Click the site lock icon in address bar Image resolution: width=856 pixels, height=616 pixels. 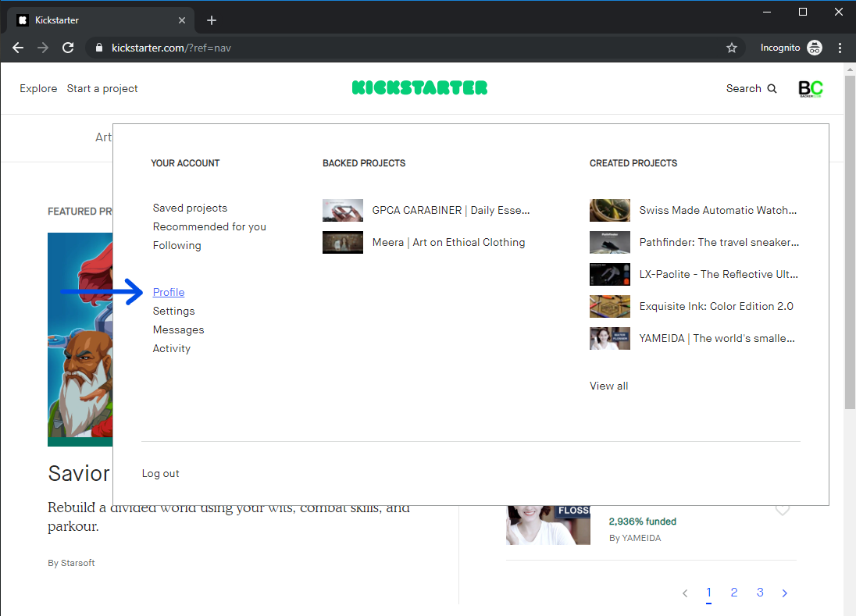[99, 48]
